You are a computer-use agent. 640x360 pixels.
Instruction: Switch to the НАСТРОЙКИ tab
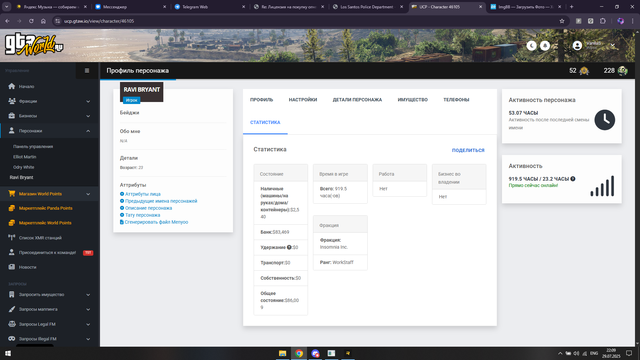(x=303, y=100)
